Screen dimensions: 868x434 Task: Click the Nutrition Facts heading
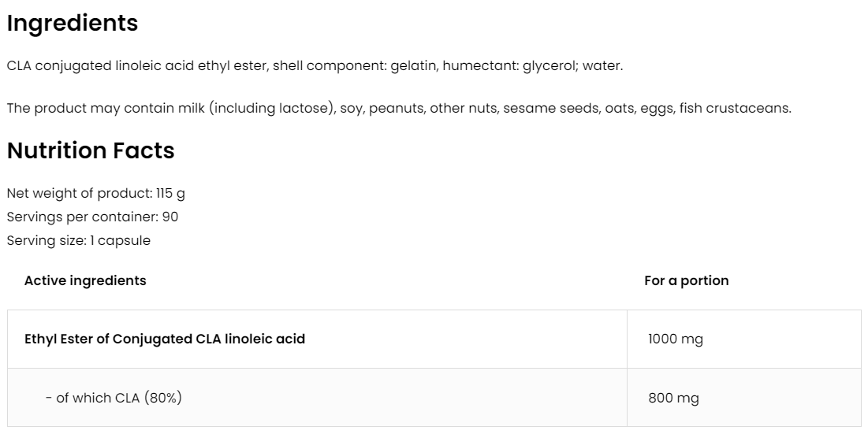click(x=91, y=150)
